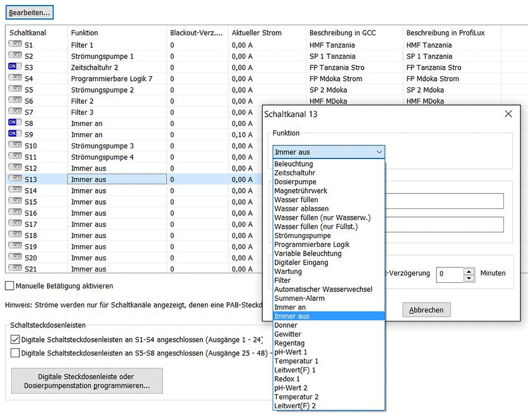Click the OFF icon next to S21
The image size is (528, 420).
tap(15, 269)
